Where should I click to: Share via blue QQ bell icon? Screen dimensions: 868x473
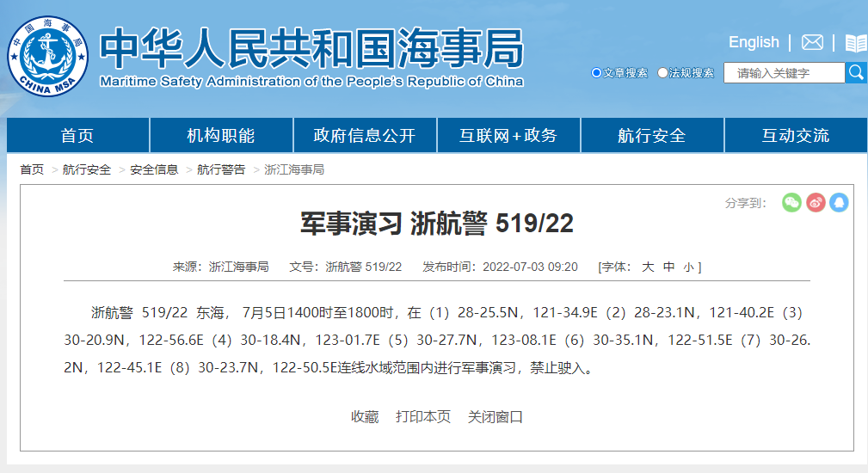tap(839, 202)
